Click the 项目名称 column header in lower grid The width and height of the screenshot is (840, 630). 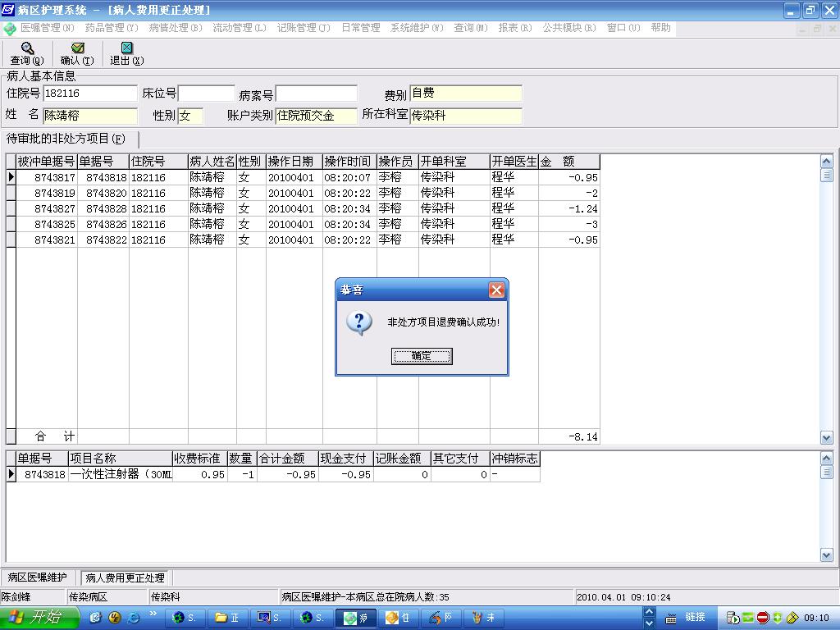(120, 458)
